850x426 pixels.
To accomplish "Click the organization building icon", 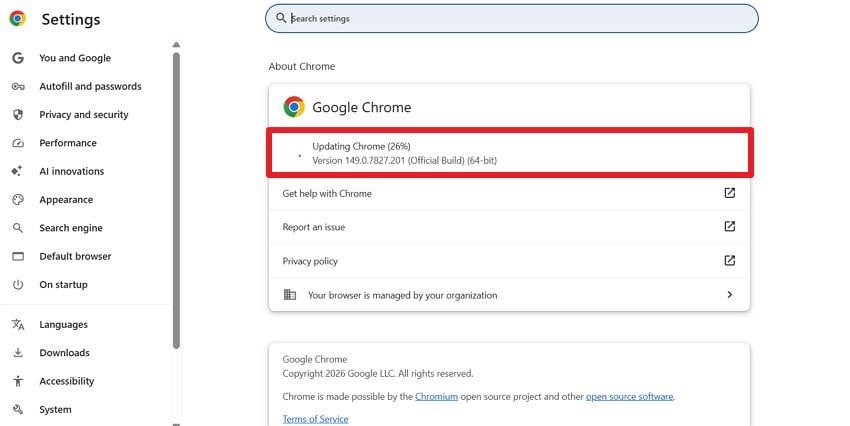I will [290, 295].
